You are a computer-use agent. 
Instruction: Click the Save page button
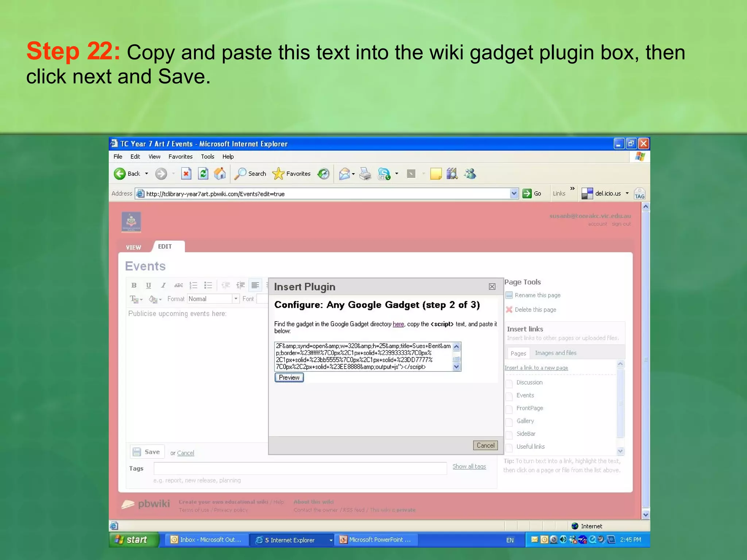[147, 452]
